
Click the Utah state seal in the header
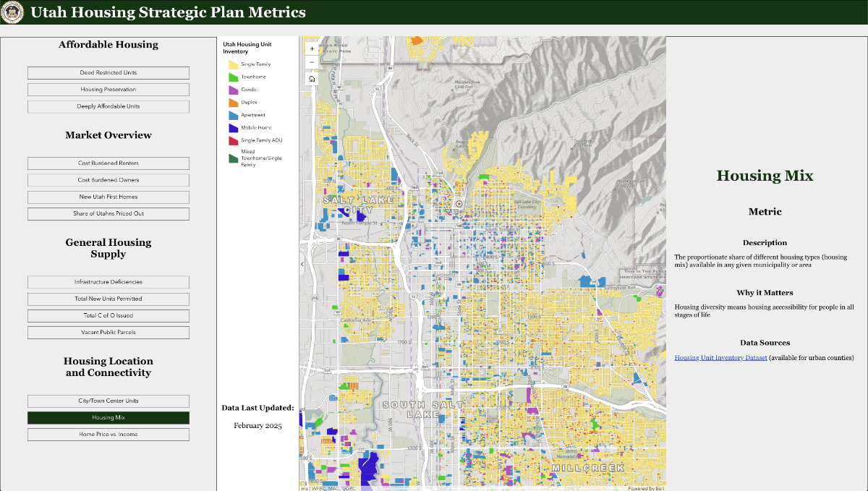click(x=11, y=12)
